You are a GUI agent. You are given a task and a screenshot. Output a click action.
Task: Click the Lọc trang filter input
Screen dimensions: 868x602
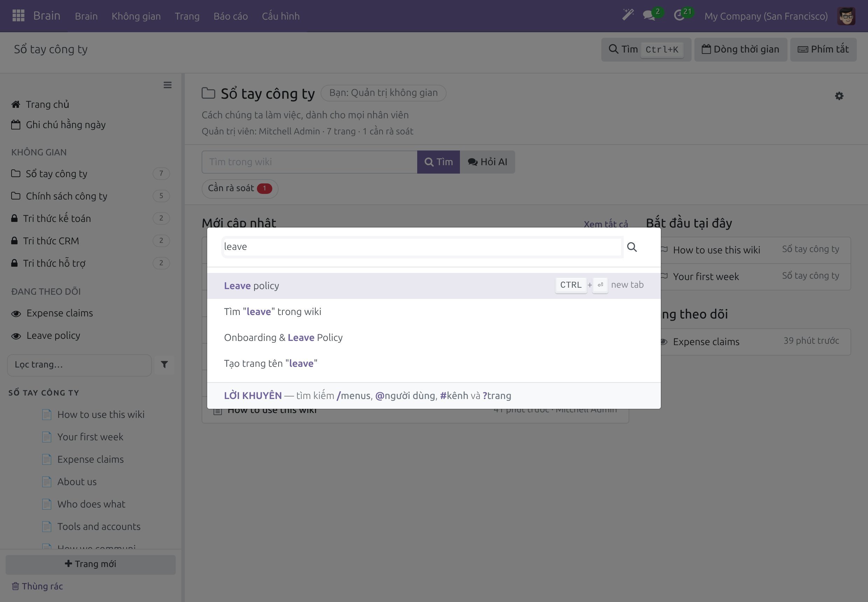(79, 365)
